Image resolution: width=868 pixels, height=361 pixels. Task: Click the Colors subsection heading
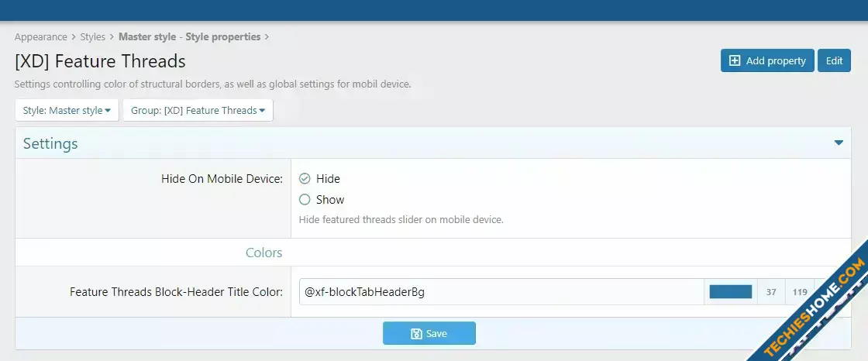[x=263, y=253]
